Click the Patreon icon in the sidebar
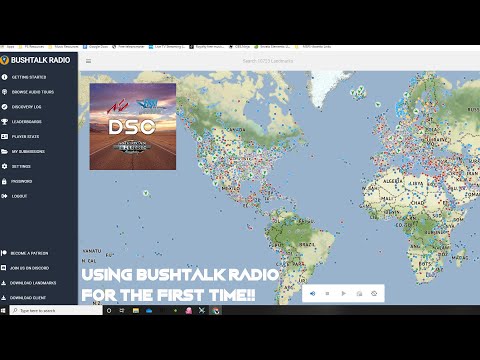 click(x=4, y=253)
